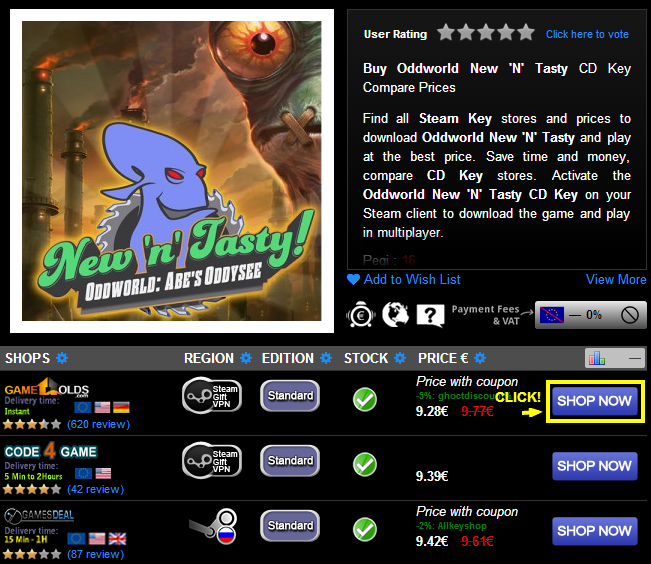Screen dimensions: 651x564
Task: Click GamesDeal Steam Russia region icon
Action: [213, 526]
